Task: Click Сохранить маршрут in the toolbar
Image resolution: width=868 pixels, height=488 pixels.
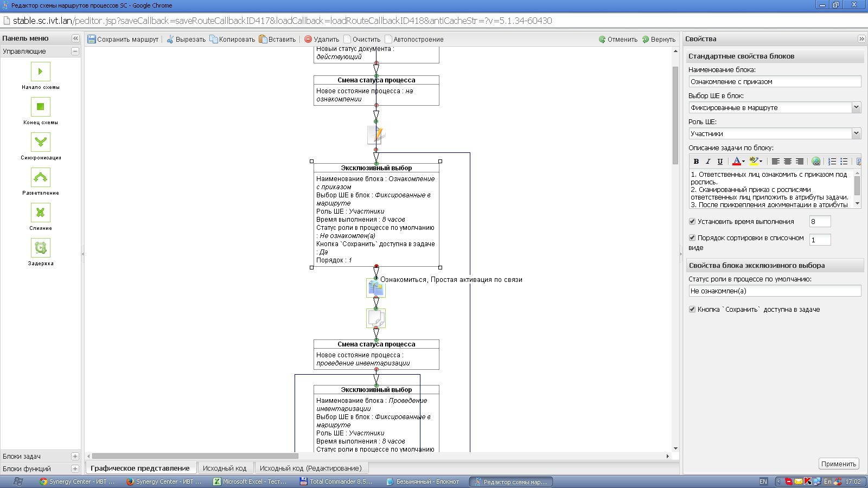Action: point(123,40)
